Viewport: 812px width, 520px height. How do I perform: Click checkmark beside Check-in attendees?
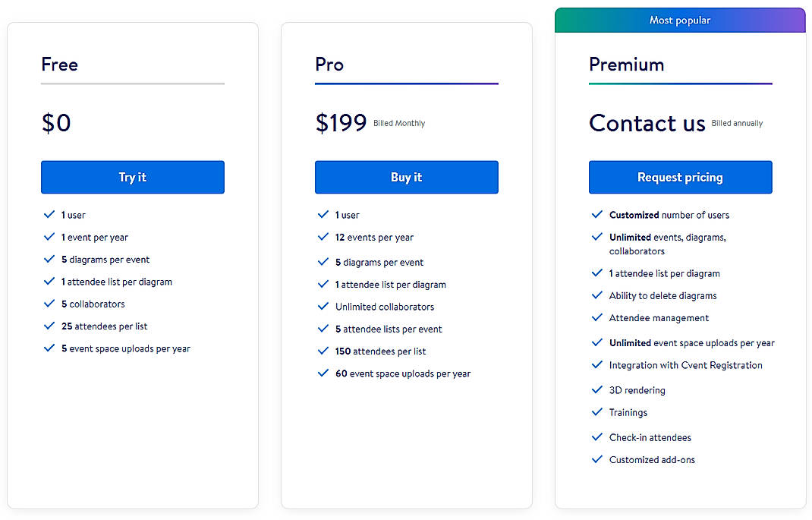[596, 437]
